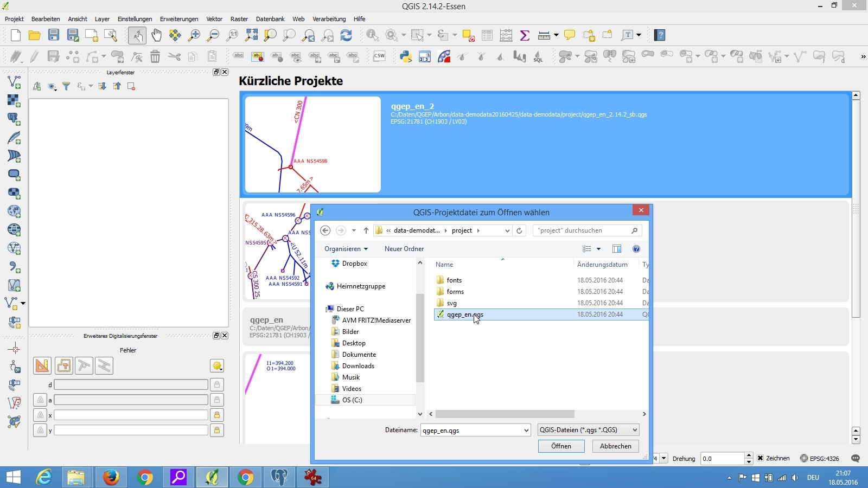Image resolution: width=868 pixels, height=488 pixels.
Task: Click the open project folder icon
Action: tap(34, 35)
